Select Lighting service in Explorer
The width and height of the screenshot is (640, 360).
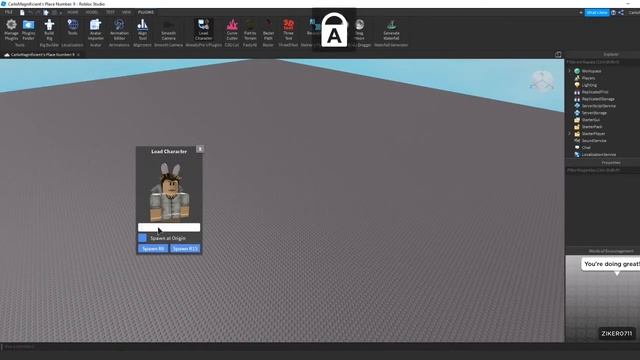click(589, 85)
